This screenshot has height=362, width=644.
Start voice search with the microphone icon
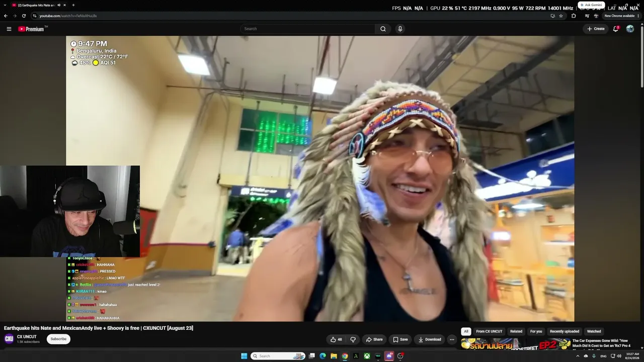point(400,29)
